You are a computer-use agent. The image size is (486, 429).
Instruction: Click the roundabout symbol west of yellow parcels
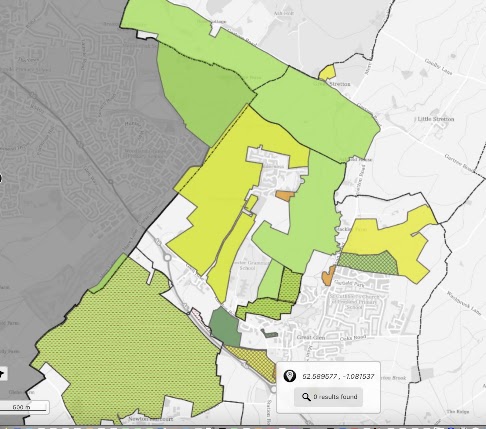(x=167, y=257)
